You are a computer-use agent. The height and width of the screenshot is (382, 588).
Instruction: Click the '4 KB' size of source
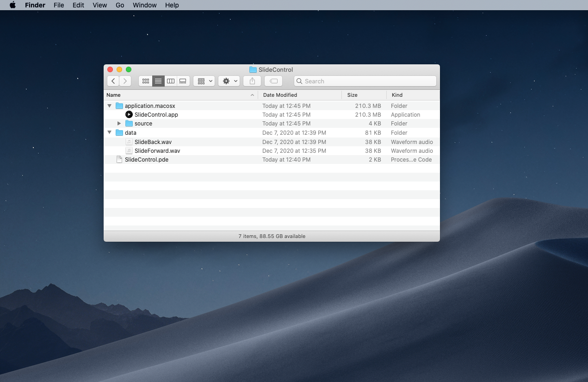tap(375, 124)
